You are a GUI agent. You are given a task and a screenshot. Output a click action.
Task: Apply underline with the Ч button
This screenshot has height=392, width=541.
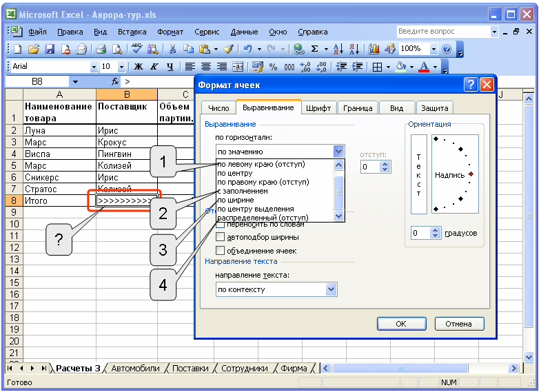click(x=170, y=67)
